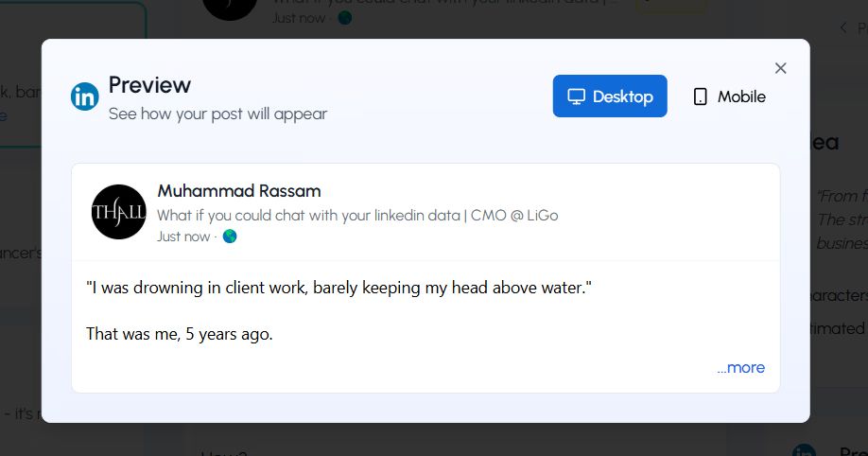The height and width of the screenshot is (456, 868).
Task: Click the globe icon next to Just now
Action: click(x=230, y=237)
